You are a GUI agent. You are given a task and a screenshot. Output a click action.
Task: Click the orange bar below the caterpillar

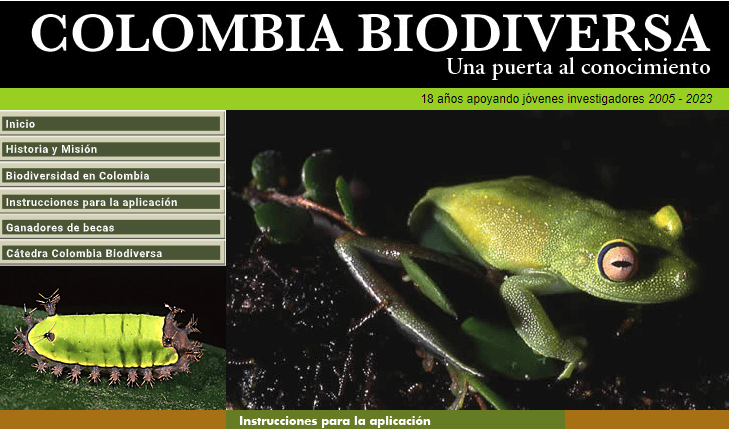[112, 420]
